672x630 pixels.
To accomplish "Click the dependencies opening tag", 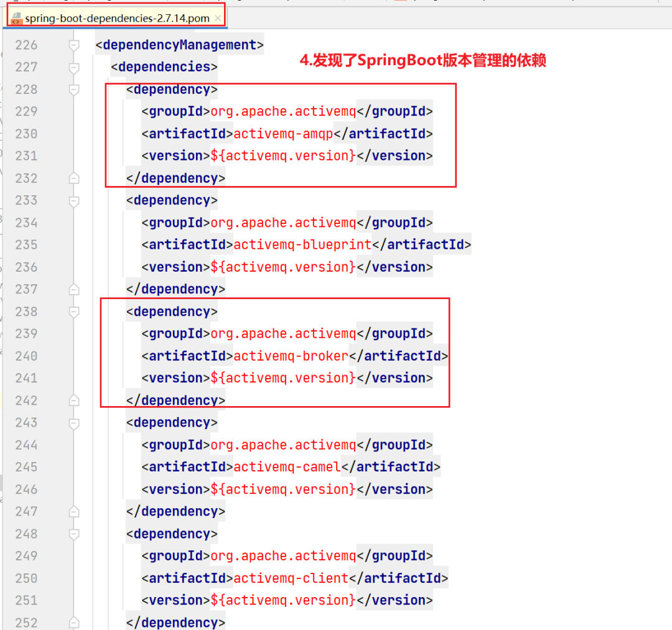I will click(164, 67).
